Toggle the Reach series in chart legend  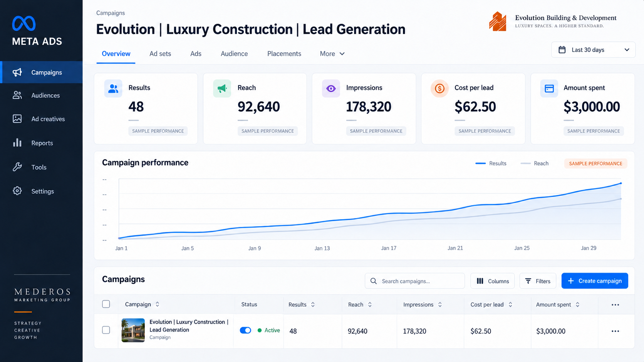click(535, 163)
